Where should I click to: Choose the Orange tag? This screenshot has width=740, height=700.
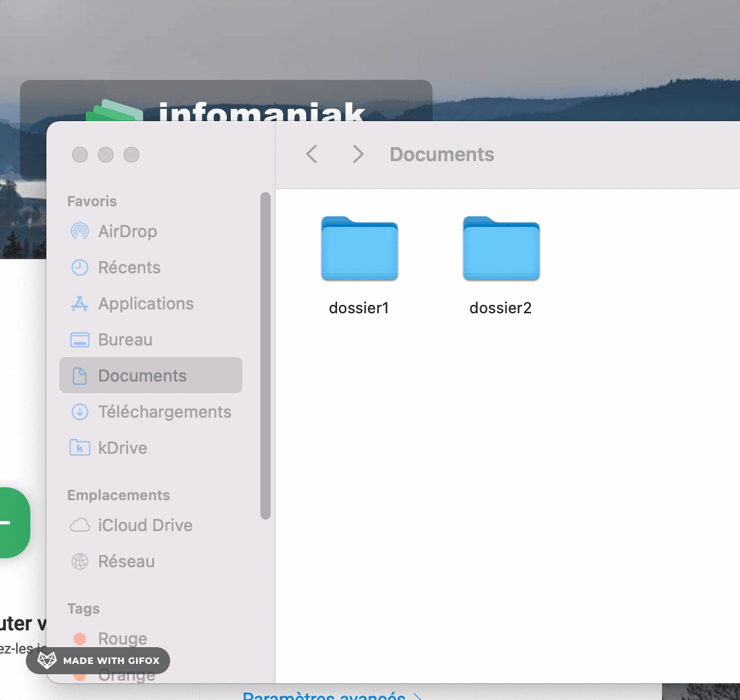[x=126, y=675]
